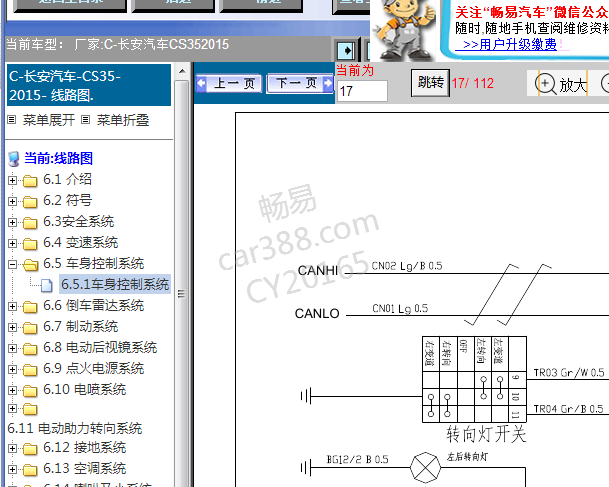Viewport: 609px width, 487px height.
Task: Expand the 6.7 制动系统 tree node
Action: point(12,327)
